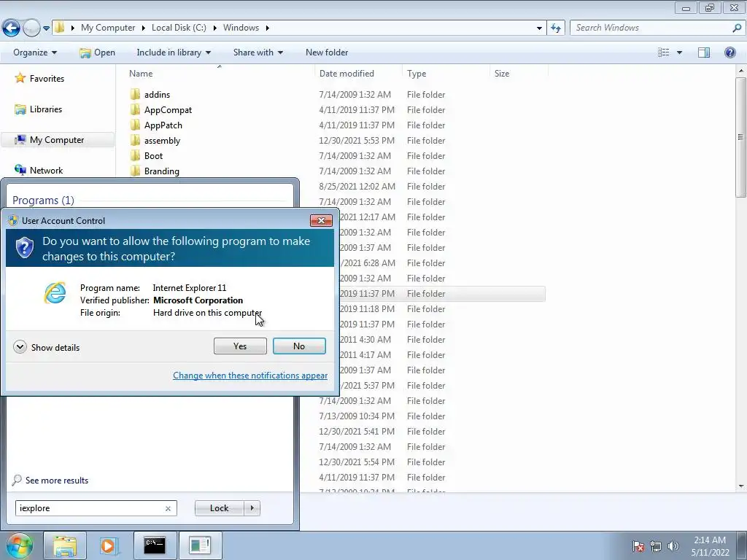The height and width of the screenshot is (560, 747).
Task: Open Action Center flag in tray
Action: coord(638,546)
